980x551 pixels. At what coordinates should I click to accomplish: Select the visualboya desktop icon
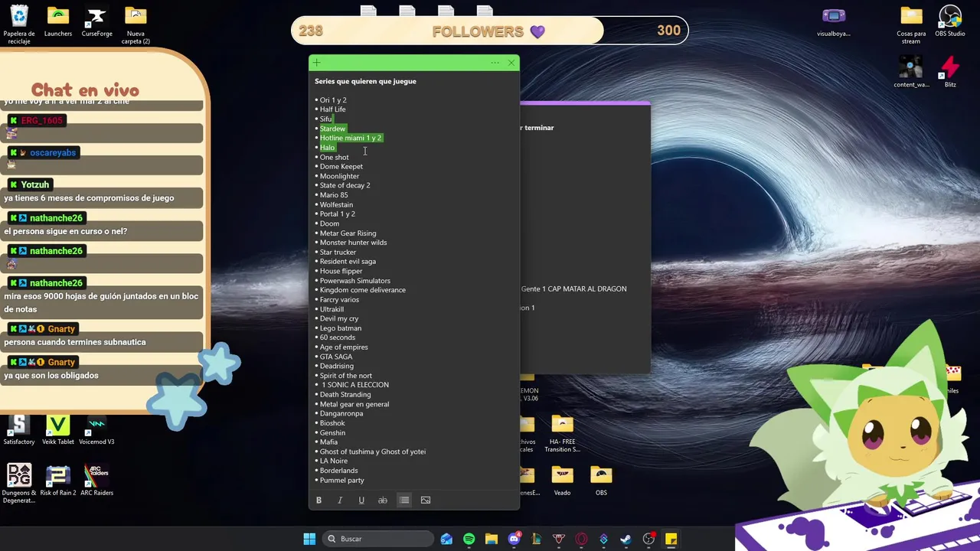point(834,21)
